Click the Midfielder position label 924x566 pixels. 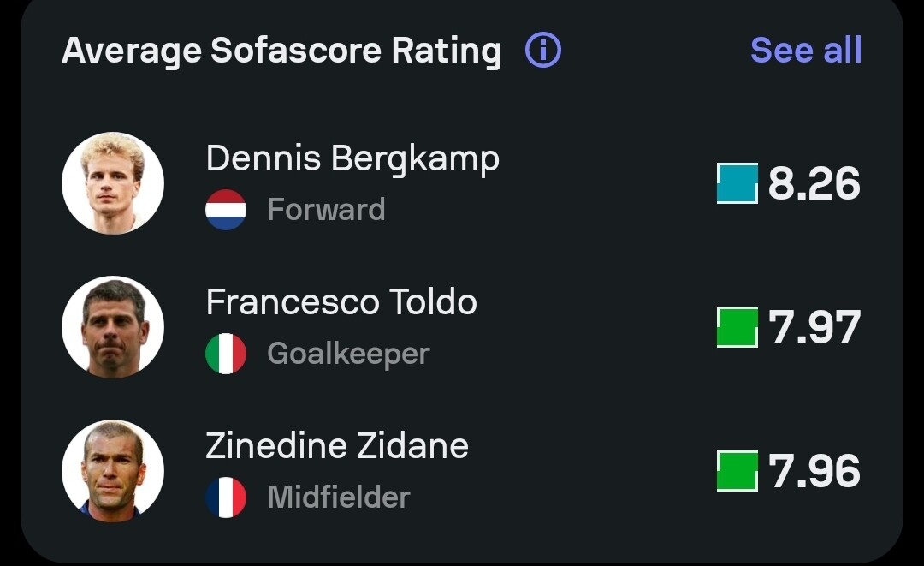coord(339,497)
